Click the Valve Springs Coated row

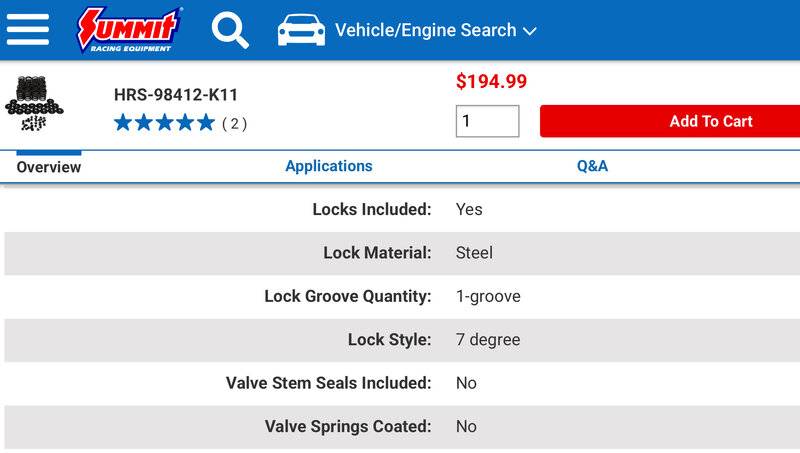coord(400,426)
